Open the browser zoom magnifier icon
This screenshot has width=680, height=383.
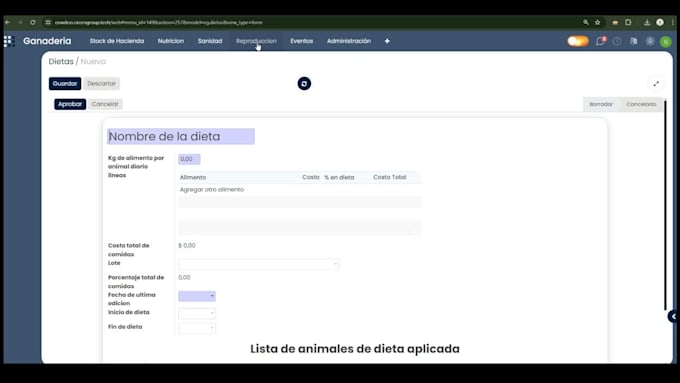586,22
